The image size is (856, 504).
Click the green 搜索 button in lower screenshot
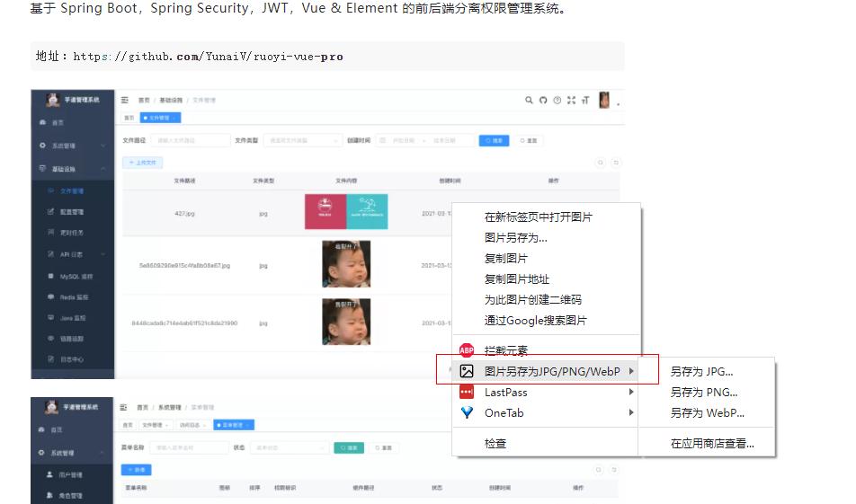349,447
